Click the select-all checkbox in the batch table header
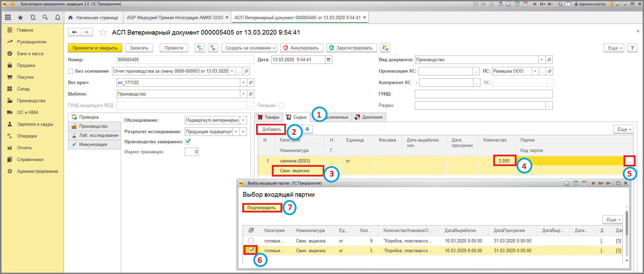Screen dimensions: 644x274 click(x=251, y=230)
